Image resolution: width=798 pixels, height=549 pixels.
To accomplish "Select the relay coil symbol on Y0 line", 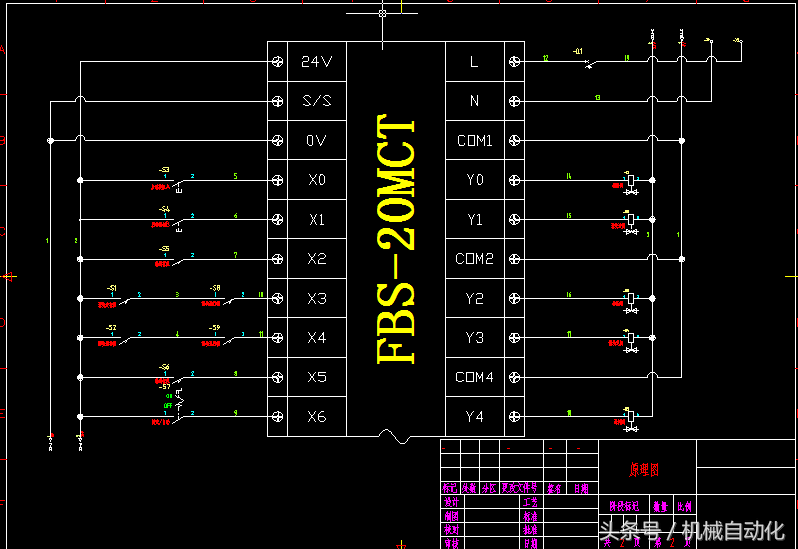I will [x=631, y=182].
